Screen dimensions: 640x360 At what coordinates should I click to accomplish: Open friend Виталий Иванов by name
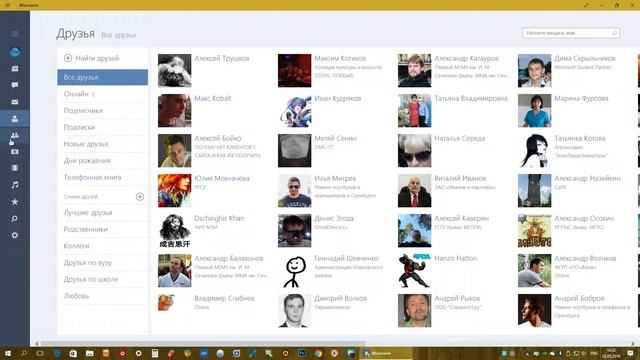(460, 178)
